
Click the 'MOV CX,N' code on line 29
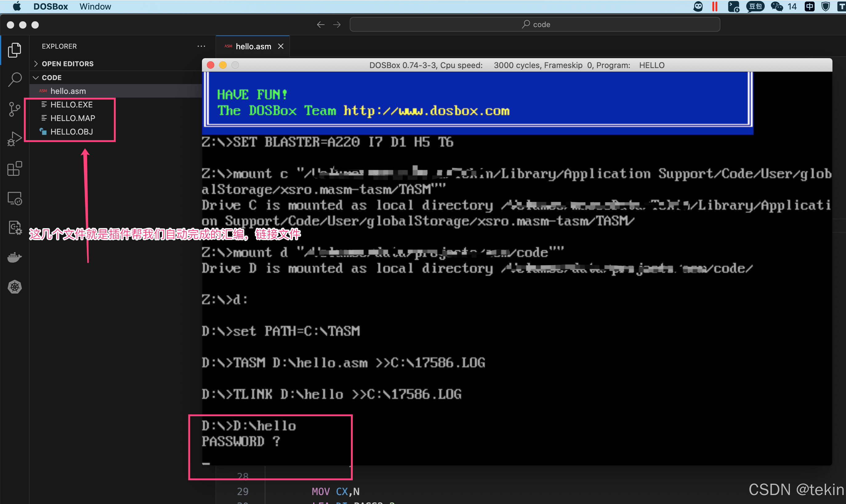pyautogui.click(x=335, y=491)
